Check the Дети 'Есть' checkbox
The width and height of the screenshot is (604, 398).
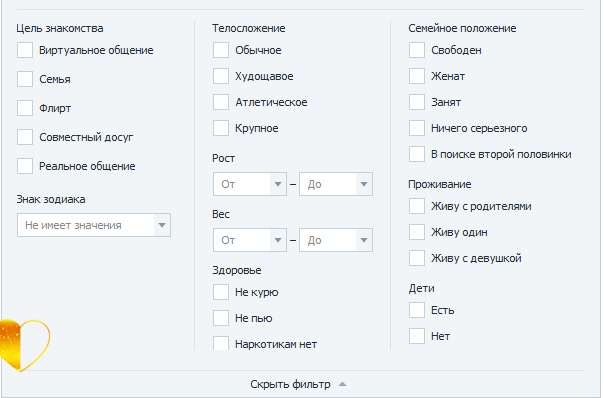coord(417,310)
